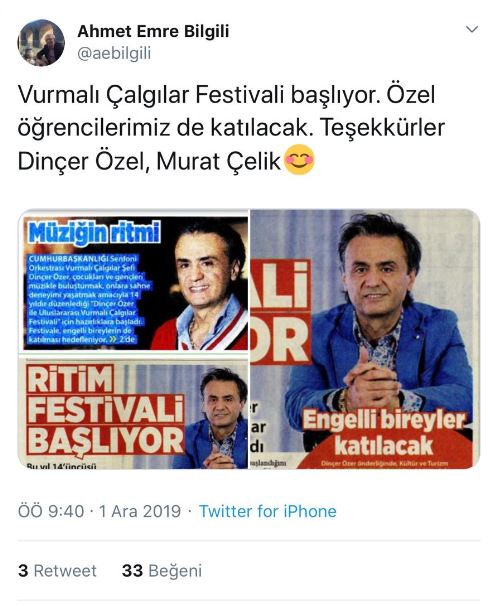Tap the tweet text starting with Vurmalı Çalgılar
The image size is (494, 606).
(231, 128)
